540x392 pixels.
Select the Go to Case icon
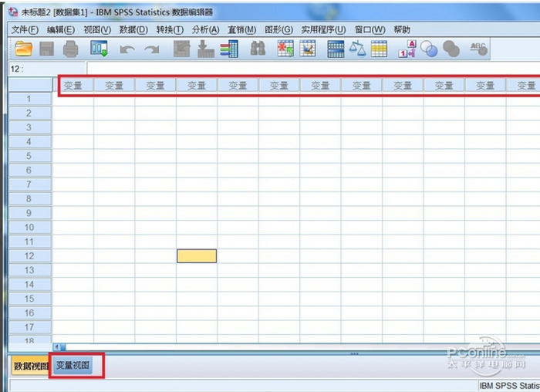181,49
